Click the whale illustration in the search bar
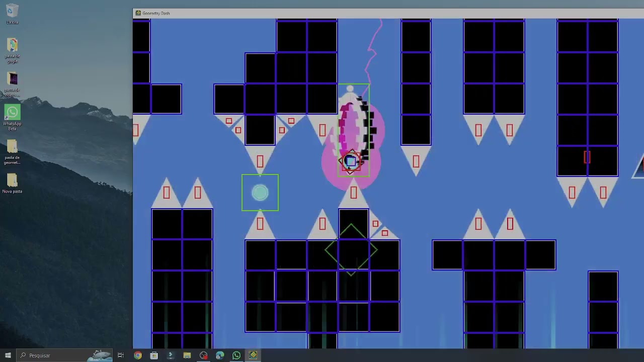Viewport: 644px width, 362px height. click(x=100, y=355)
